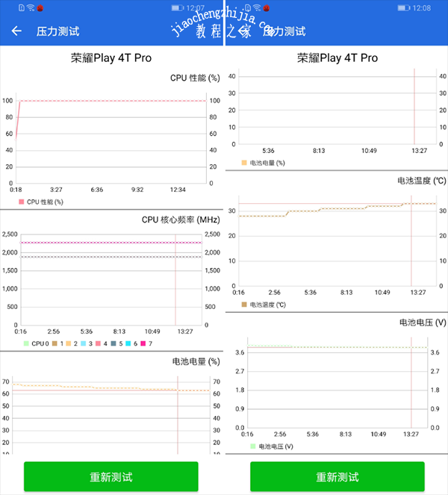Screen dimensions: 448x495
Task: Tap the battery icon beside 12:08
Action: coord(403,8)
